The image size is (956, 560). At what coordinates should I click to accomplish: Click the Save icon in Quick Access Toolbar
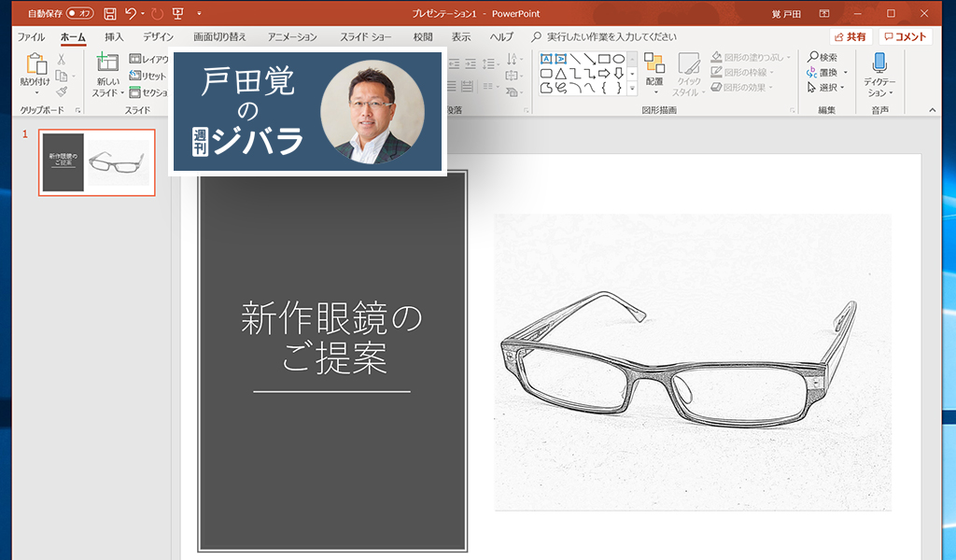pyautogui.click(x=110, y=13)
